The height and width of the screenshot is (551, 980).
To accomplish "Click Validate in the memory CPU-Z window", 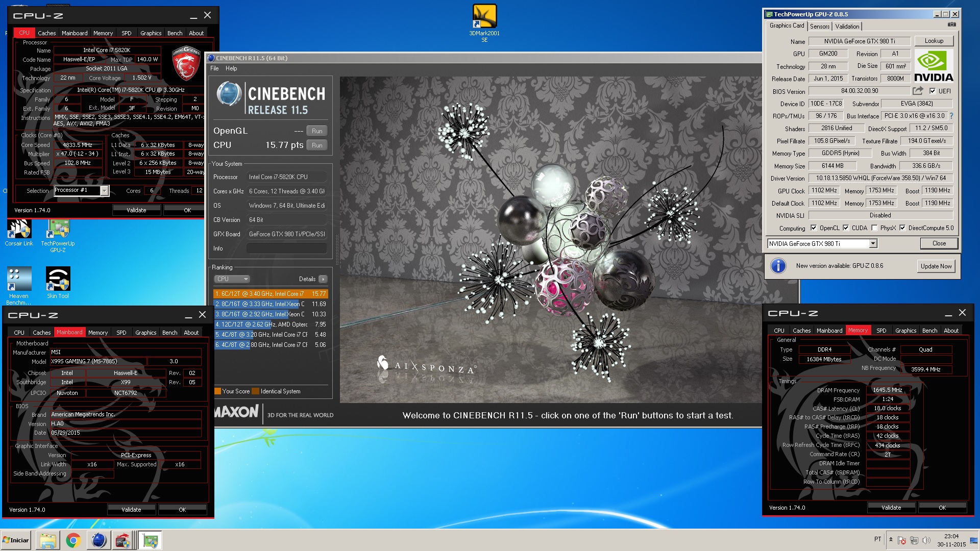I will click(x=891, y=508).
